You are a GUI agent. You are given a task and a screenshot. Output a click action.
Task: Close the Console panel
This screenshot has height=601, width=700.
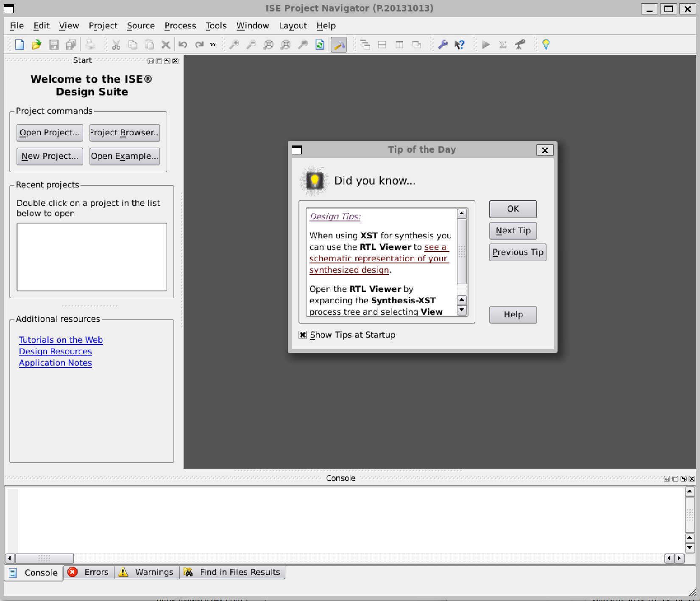click(692, 479)
